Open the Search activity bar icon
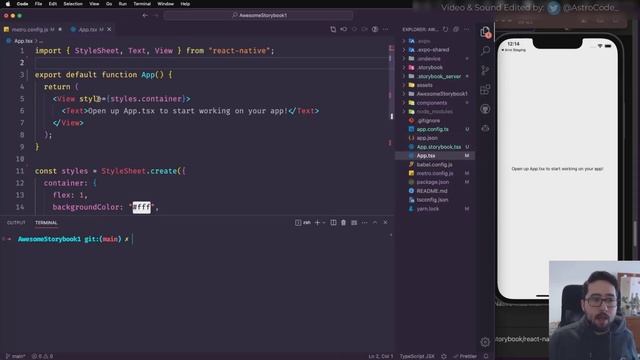Screen dimensions: 640x360 [485, 51]
